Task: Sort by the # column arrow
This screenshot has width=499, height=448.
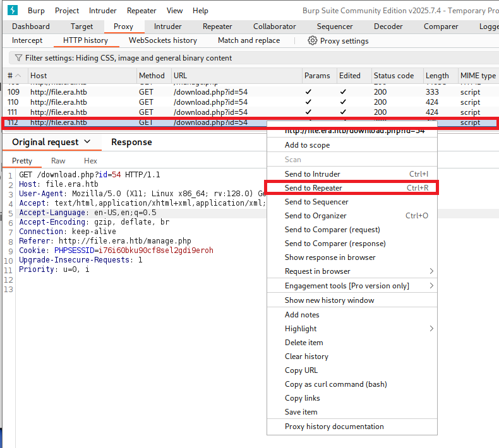Action: (18, 76)
